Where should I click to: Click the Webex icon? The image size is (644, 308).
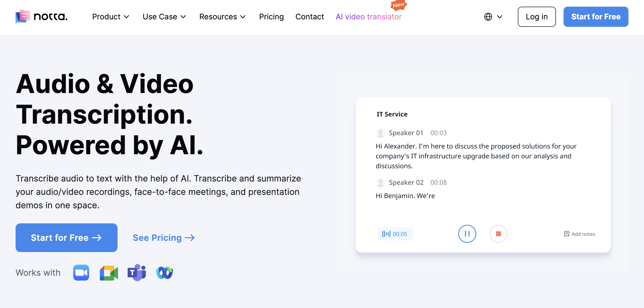click(164, 273)
